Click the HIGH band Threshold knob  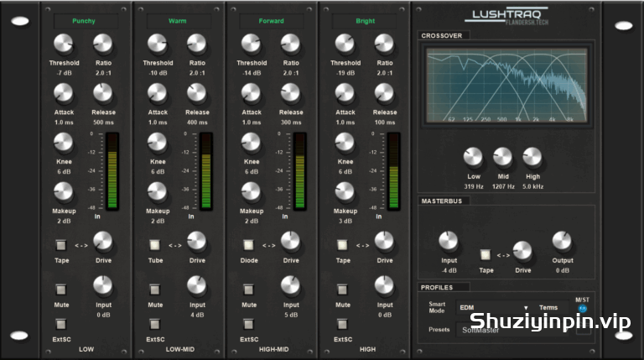click(344, 44)
